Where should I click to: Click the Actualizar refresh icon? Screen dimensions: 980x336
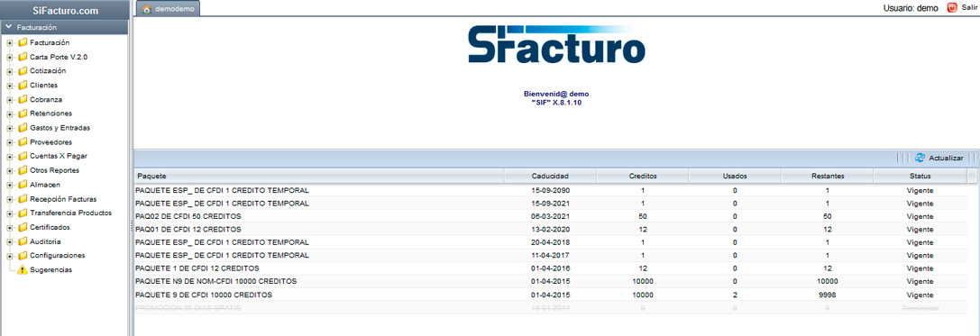tap(920, 158)
